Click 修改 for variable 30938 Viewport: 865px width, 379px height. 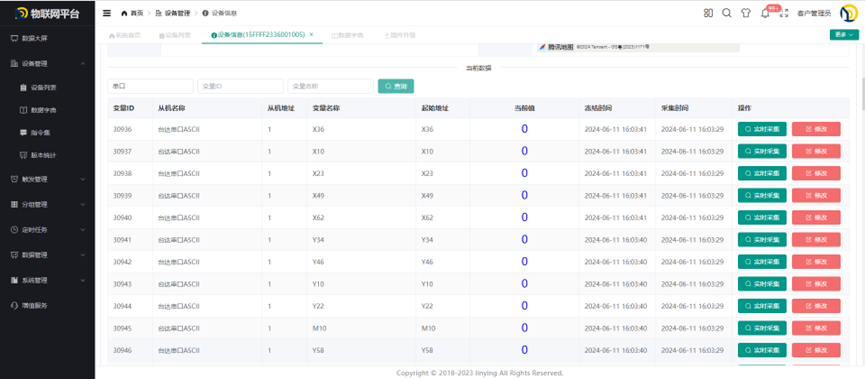tap(816, 173)
